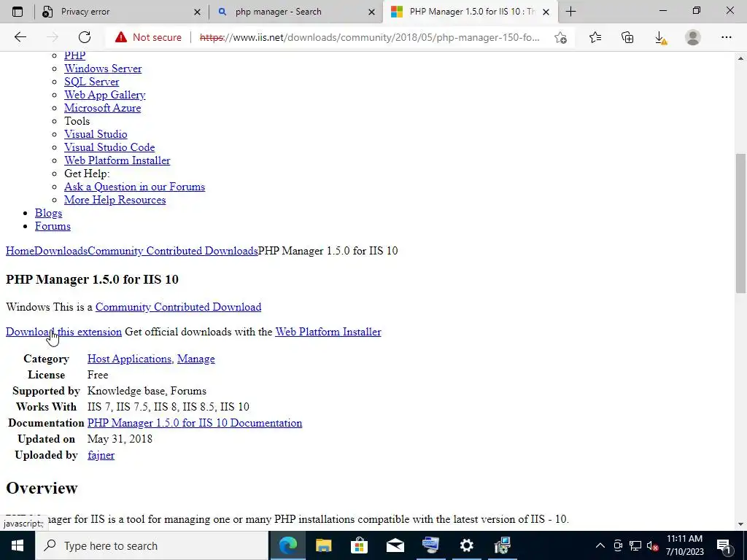
Task: Open Settings and more ellipsis menu
Action: (x=726, y=37)
